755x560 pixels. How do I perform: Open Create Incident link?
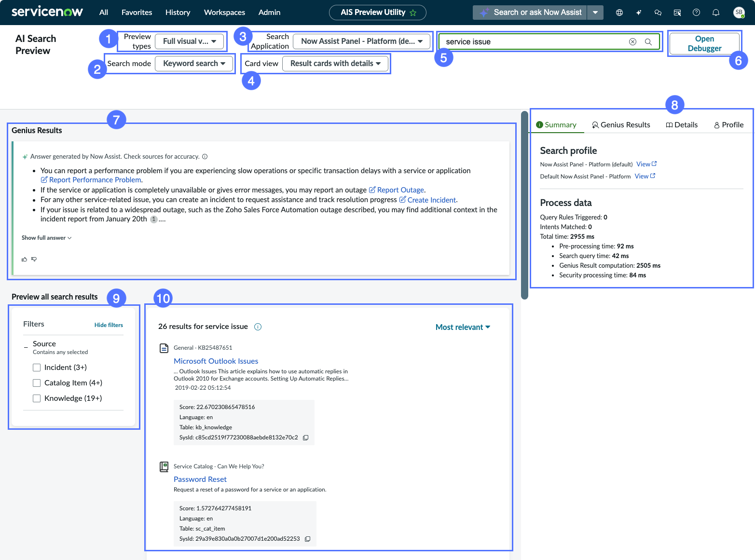pyautogui.click(x=427, y=200)
